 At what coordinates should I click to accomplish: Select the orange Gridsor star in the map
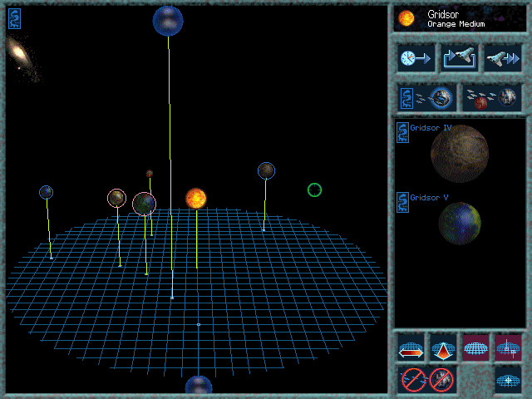[x=196, y=199]
